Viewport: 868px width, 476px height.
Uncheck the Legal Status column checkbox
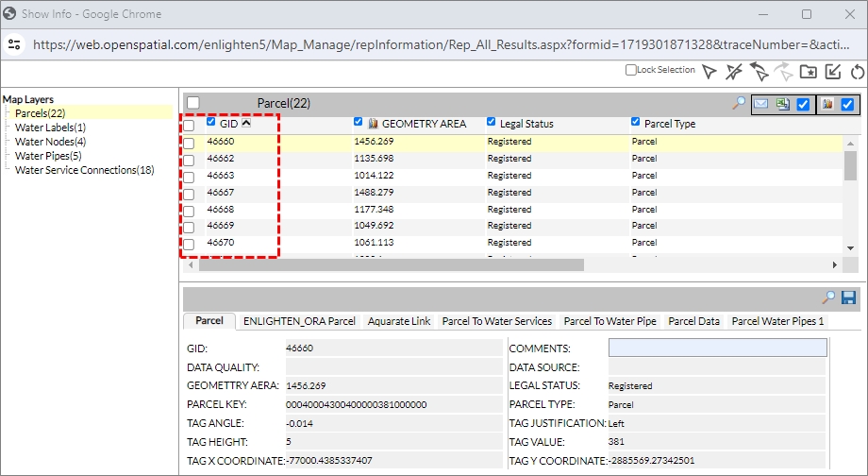[x=492, y=122]
